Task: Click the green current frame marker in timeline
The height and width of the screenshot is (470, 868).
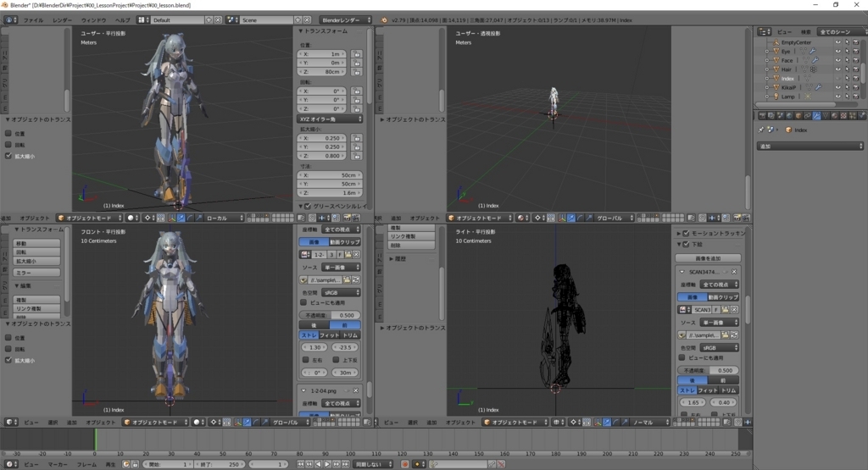Action: click(95, 440)
